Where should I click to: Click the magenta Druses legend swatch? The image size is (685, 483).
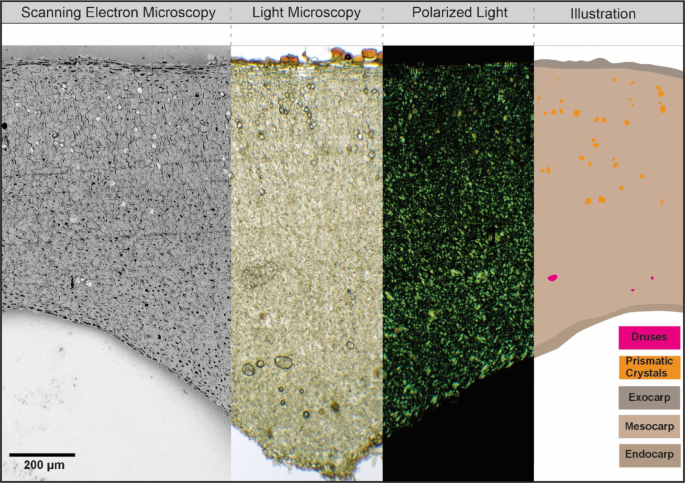649,337
